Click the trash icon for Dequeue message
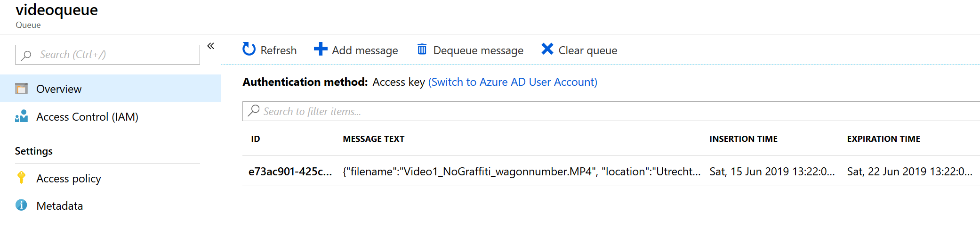Screen dimensions: 980x230 tap(422, 49)
